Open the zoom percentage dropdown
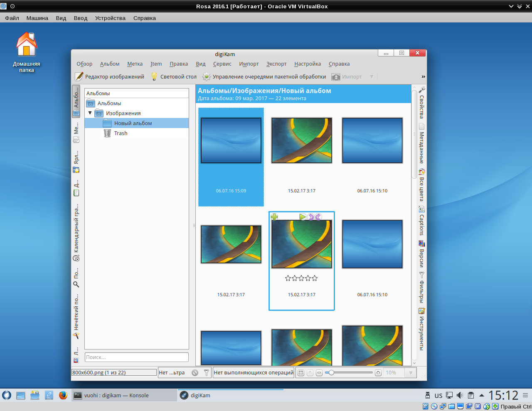 [x=410, y=373]
